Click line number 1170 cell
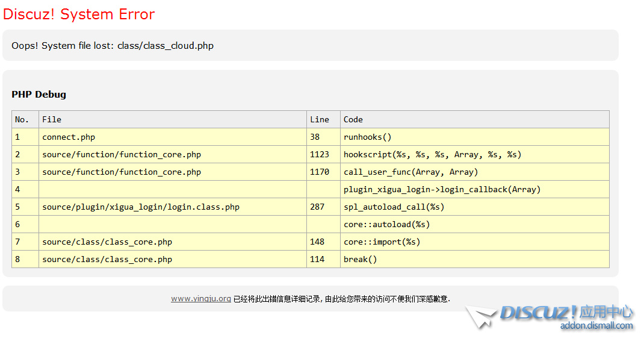Screen dimensions: 644x341 click(x=323, y=172)
